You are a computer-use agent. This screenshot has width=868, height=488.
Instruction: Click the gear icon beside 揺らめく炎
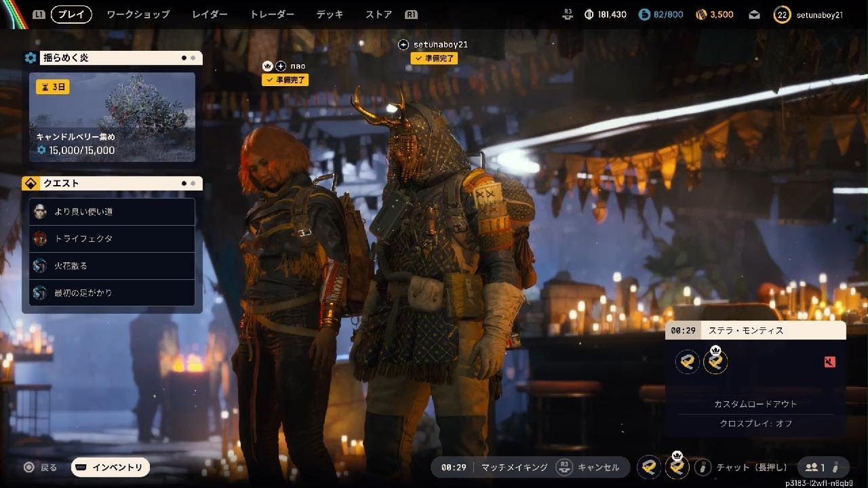pyautogui.click(x=31, y=58)
